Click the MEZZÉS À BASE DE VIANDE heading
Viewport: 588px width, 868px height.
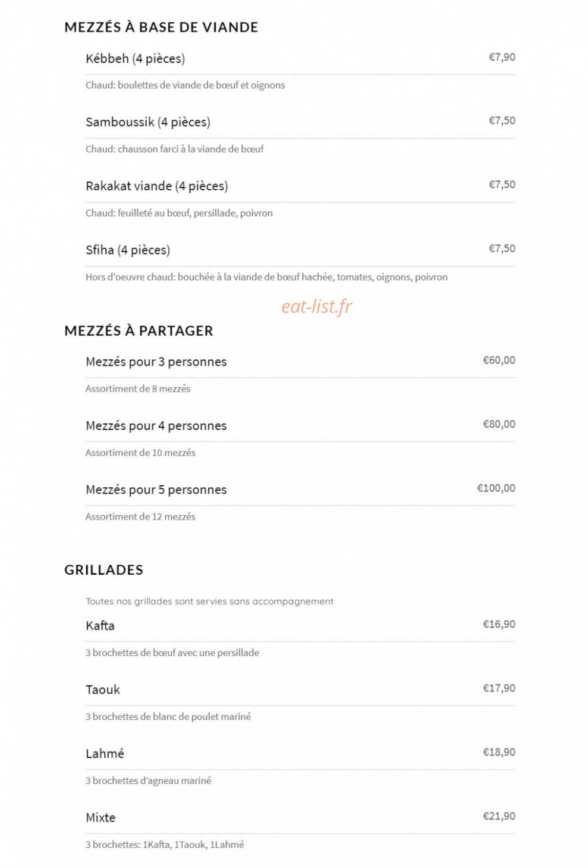(161, 27)
